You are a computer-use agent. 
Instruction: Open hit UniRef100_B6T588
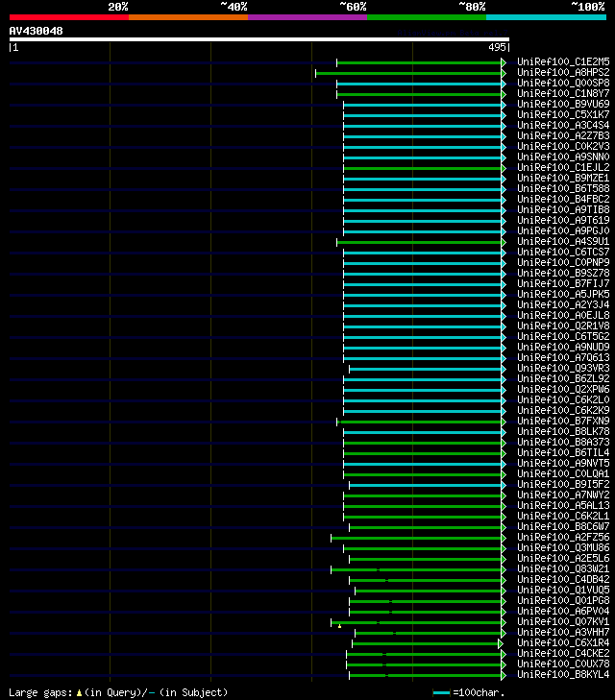click(x=563, y=188)
